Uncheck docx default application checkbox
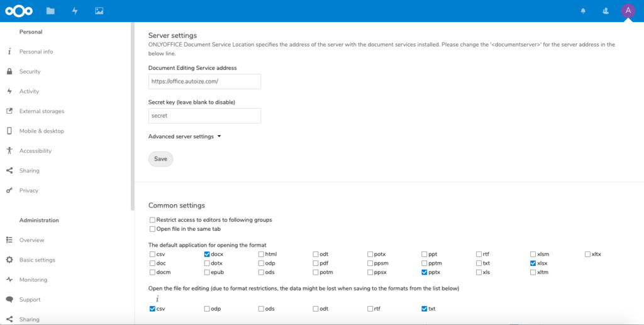Screen dimensions: 644x325 (x=207, y=255)
